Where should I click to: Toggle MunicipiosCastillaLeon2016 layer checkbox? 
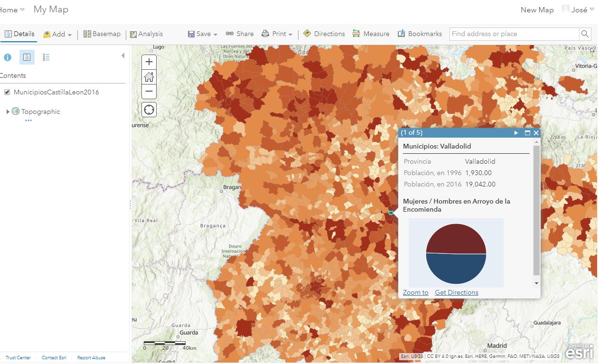(7, 92)
